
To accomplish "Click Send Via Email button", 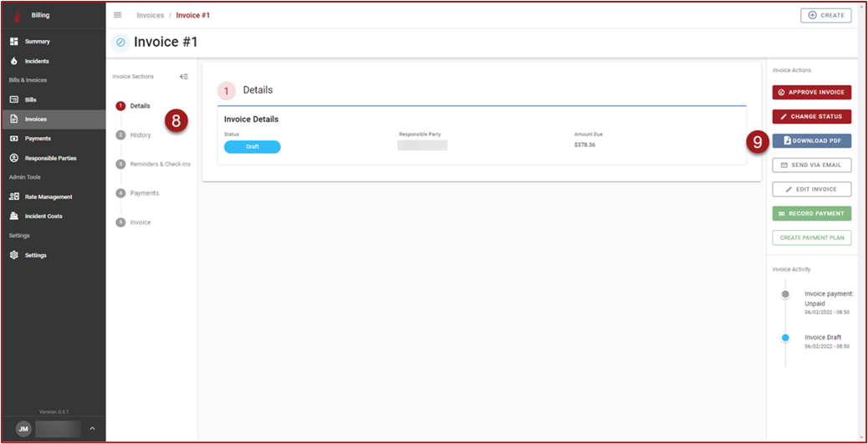I will 811,165.
